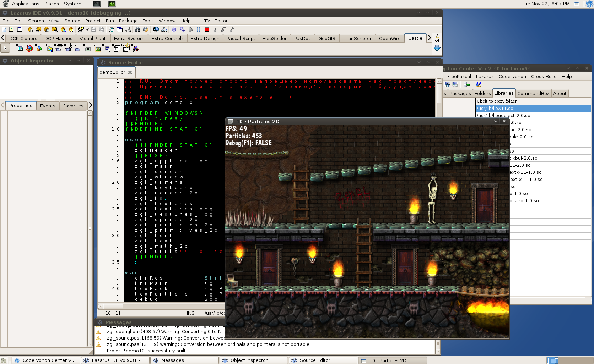The image size is (594, 364).
Task: Switch to the FreeSpider palette tab
Action: click(x=274, y=38)
